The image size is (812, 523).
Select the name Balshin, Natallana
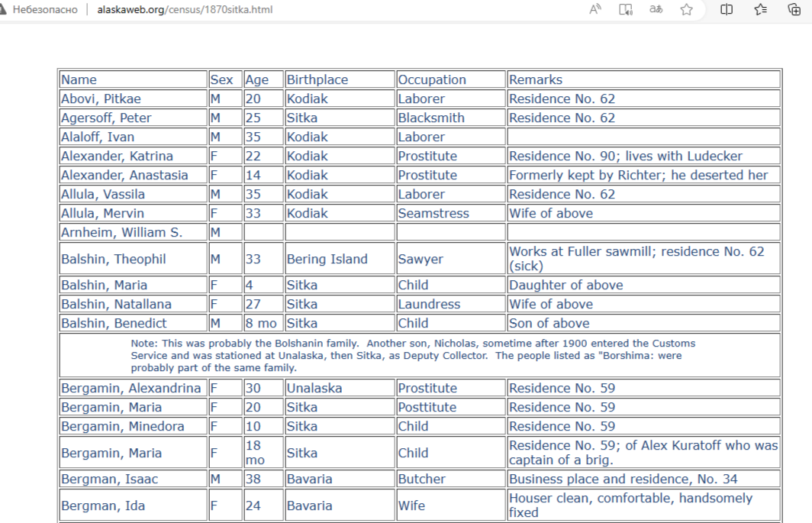click(116, 304)
